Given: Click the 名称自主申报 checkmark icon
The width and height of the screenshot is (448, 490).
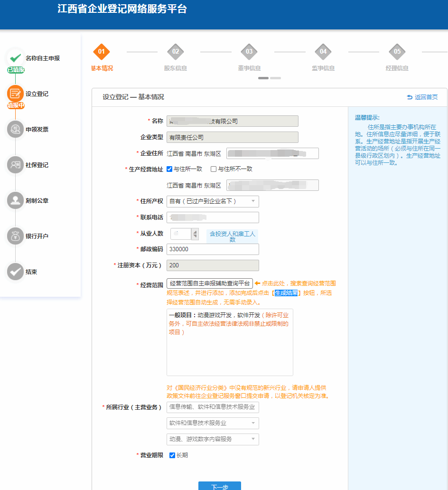Looking at the screenshot, I should coord(15,58).
